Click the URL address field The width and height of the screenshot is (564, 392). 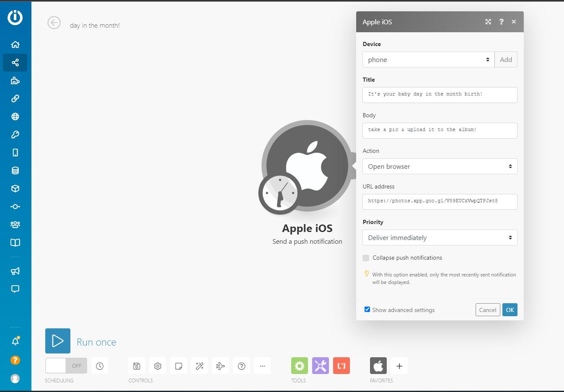pyautogui.click(x=440, y=202)
